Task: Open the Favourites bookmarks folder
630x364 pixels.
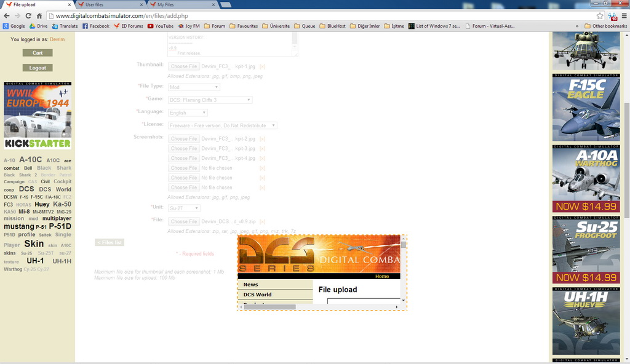Action: [x=244, y=26]
